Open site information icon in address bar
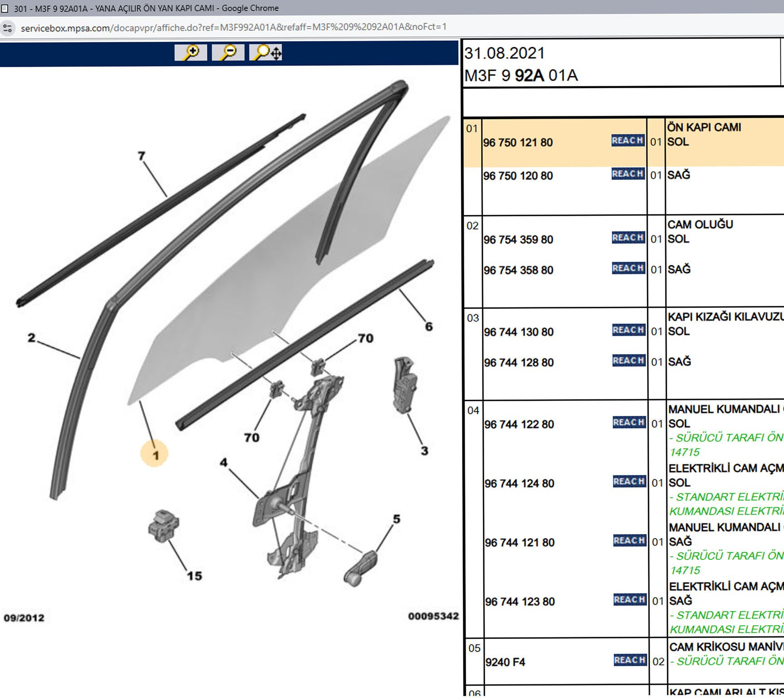This screenshot has width=784, height=698. click(8, 28)
